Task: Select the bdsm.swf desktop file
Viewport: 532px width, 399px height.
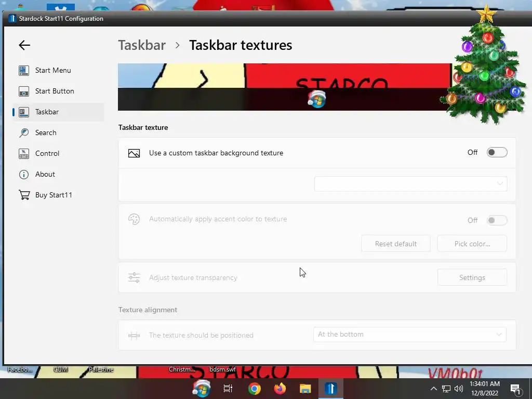Action: pos(222,369)
